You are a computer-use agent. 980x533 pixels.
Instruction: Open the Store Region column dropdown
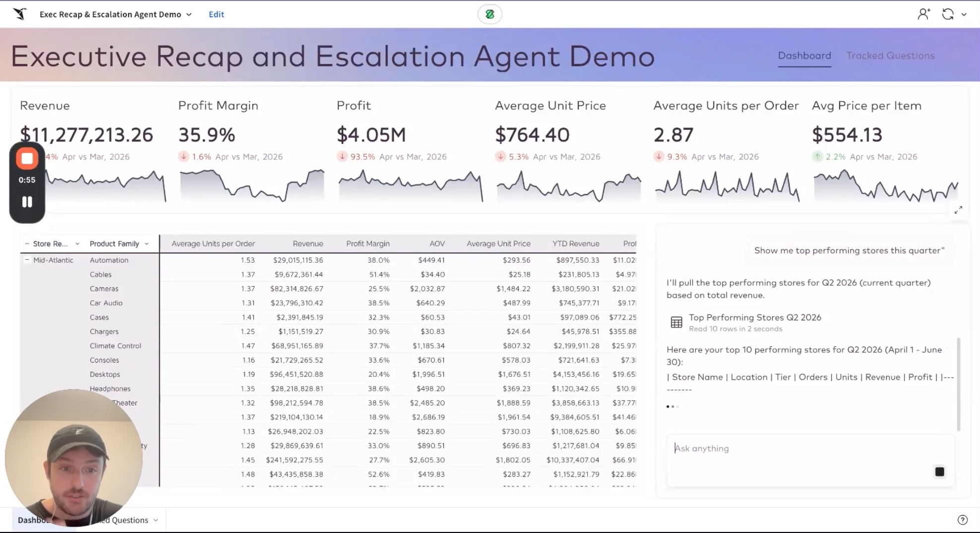pos(77,244)
